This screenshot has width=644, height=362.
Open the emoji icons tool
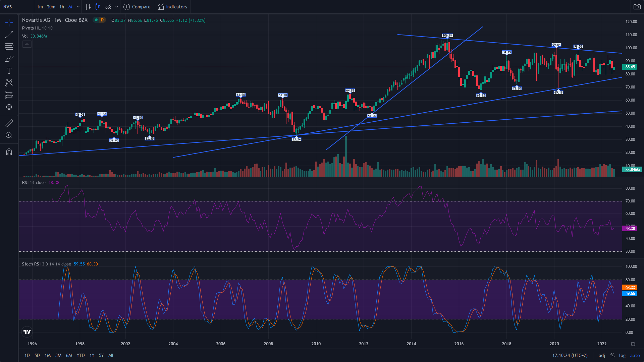click(x=9, y=107)
